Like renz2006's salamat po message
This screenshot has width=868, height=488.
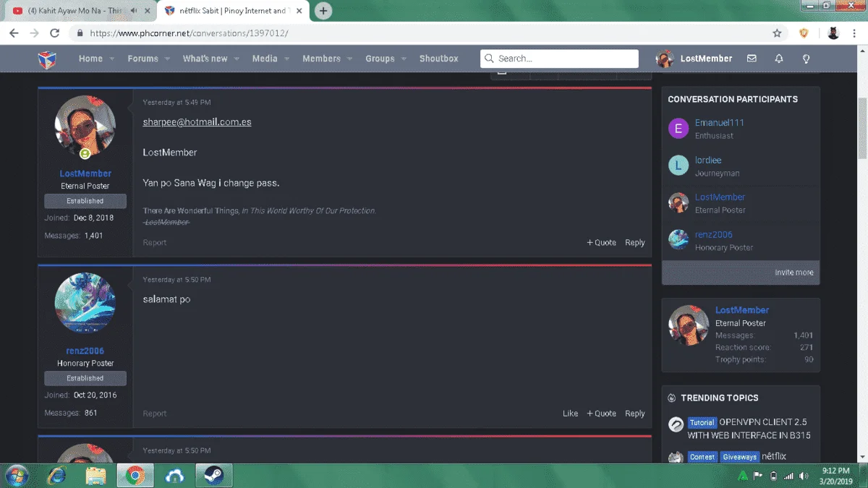tap(571, 414)
